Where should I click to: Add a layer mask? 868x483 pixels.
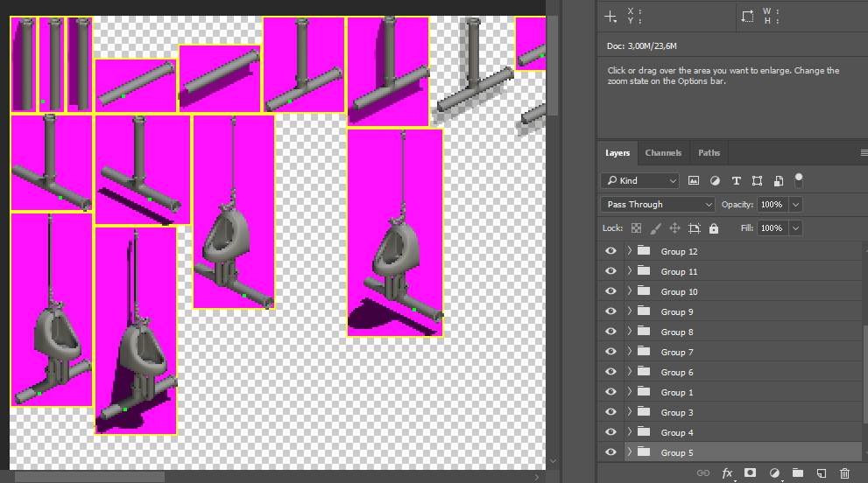point(750,473)
